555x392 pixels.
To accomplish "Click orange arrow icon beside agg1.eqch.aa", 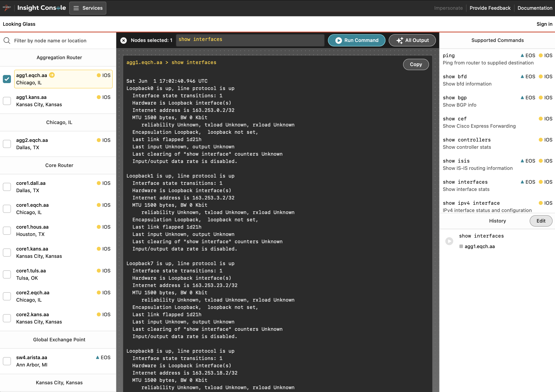I will tap(52, 75).
